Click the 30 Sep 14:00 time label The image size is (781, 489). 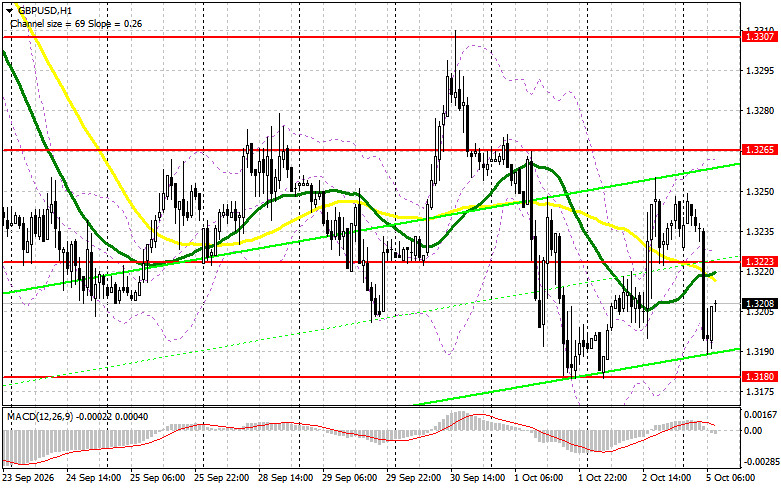478,478
